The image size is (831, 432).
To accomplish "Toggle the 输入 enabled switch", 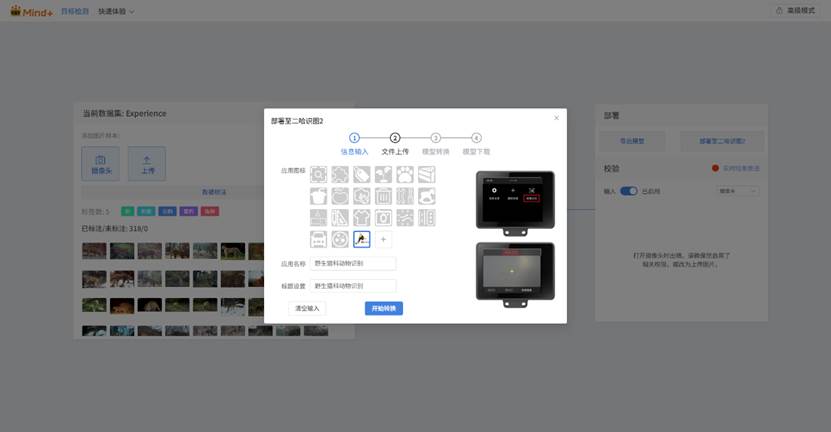I will tap(629, 191).
